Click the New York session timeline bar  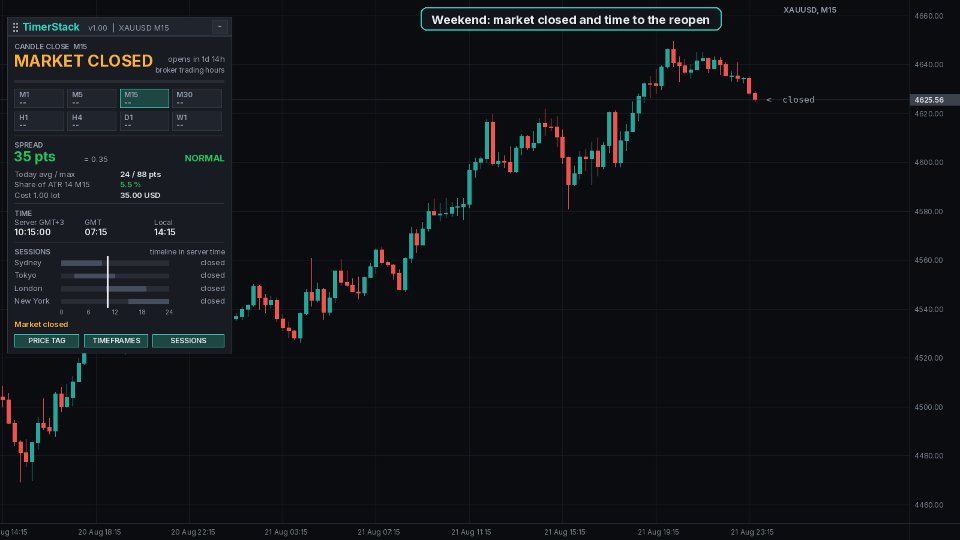(x=115, y=302)
